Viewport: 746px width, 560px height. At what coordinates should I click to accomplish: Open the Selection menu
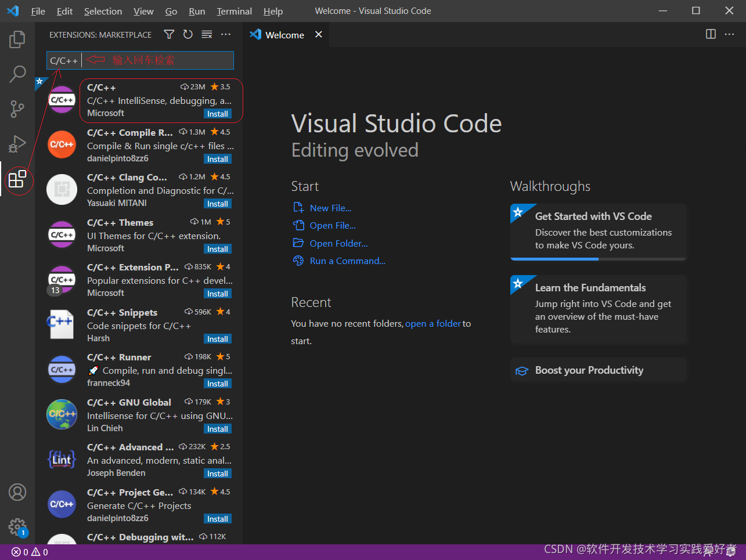coord(103,11)
